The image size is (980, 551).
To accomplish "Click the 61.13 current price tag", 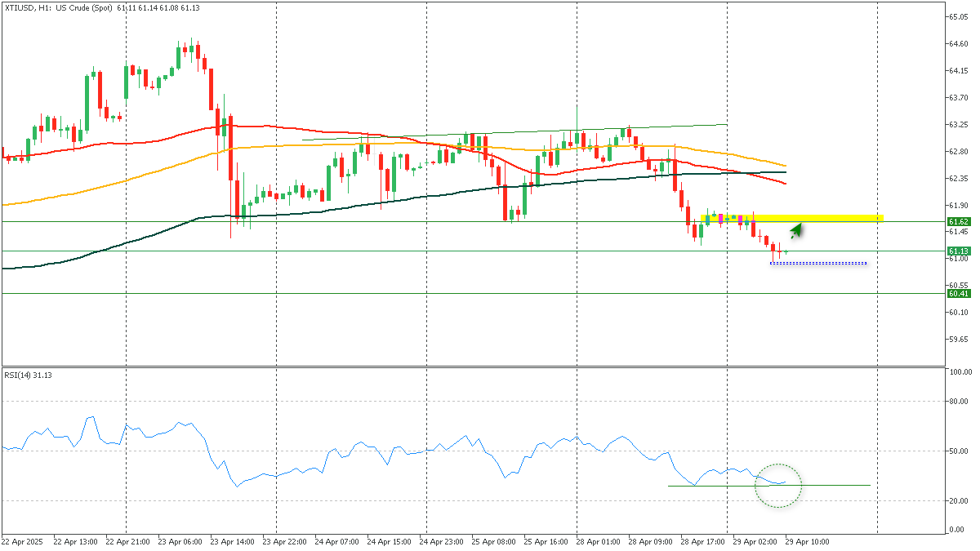I will point(959,251).
